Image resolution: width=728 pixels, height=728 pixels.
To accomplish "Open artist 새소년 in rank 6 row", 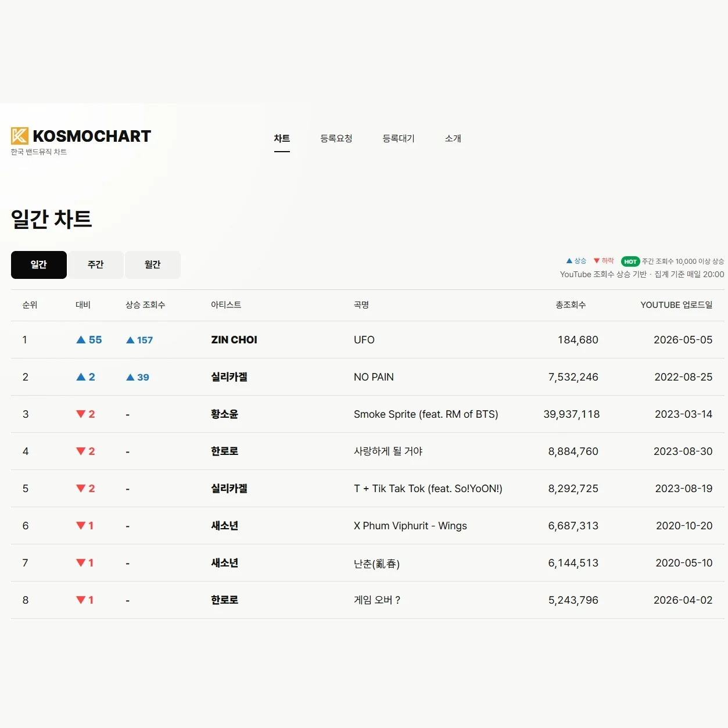I will tap(224, 526).
